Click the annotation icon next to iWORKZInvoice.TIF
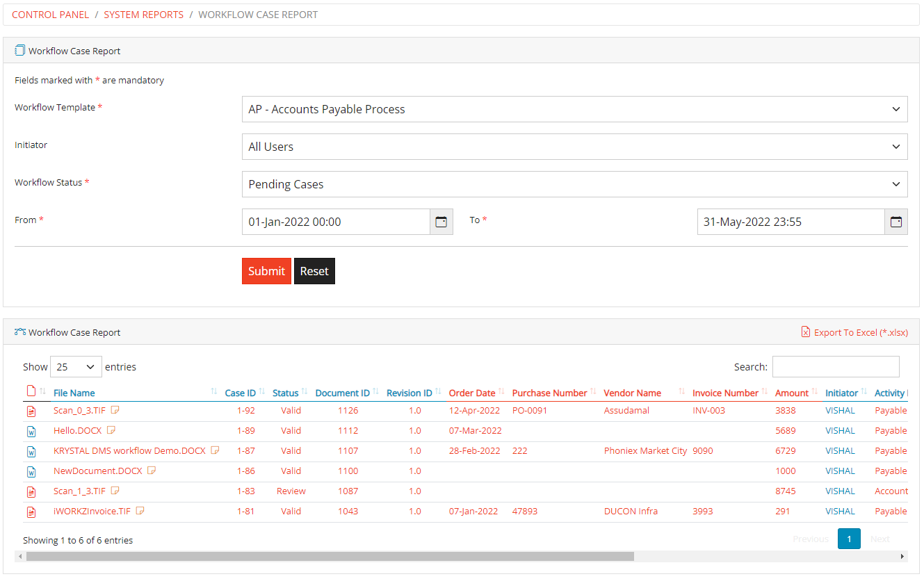This screenshot has width=924, height=588. (x=140, y=510)
